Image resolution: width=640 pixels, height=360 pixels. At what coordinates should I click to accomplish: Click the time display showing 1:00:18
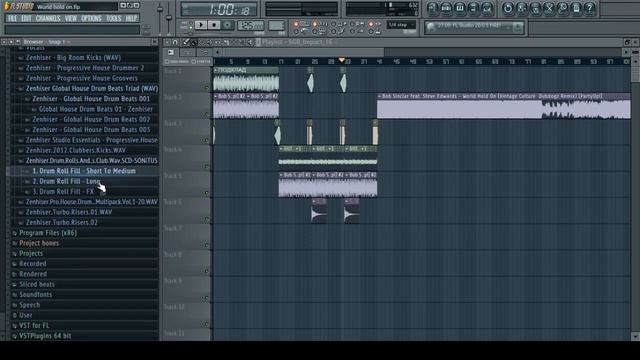(219, 9)
